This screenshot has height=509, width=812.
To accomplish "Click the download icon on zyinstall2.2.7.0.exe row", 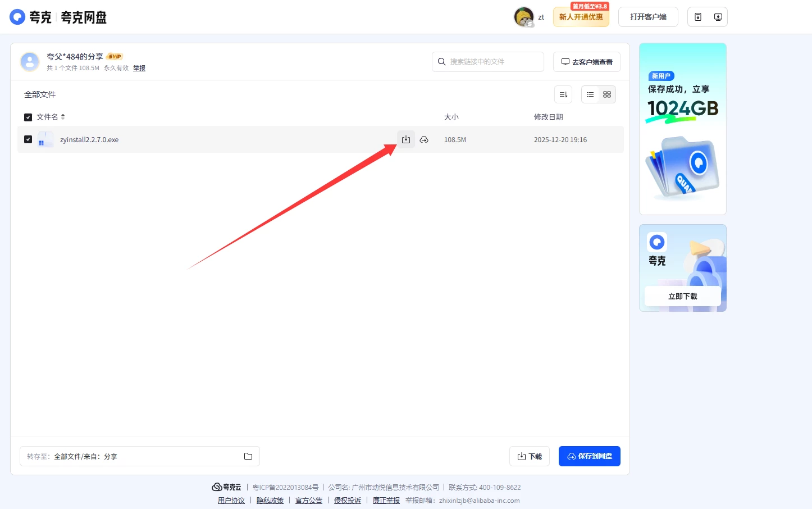I will pyautogui.click(x=405, y=139).
